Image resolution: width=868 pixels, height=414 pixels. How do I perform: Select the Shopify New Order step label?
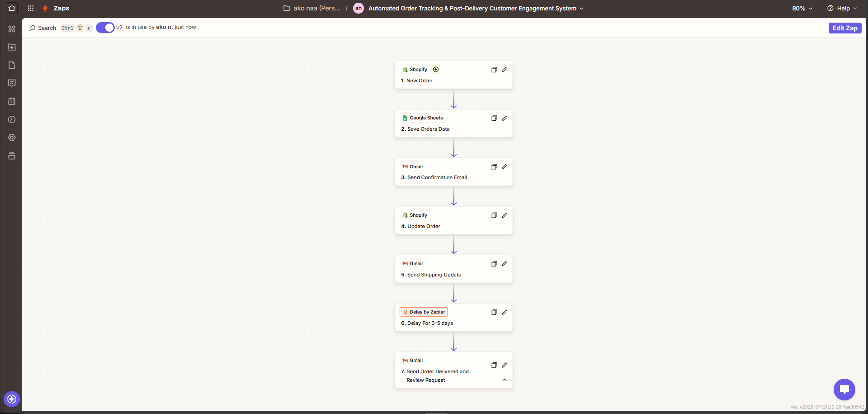pyautogui.click(x=416, y=81)
